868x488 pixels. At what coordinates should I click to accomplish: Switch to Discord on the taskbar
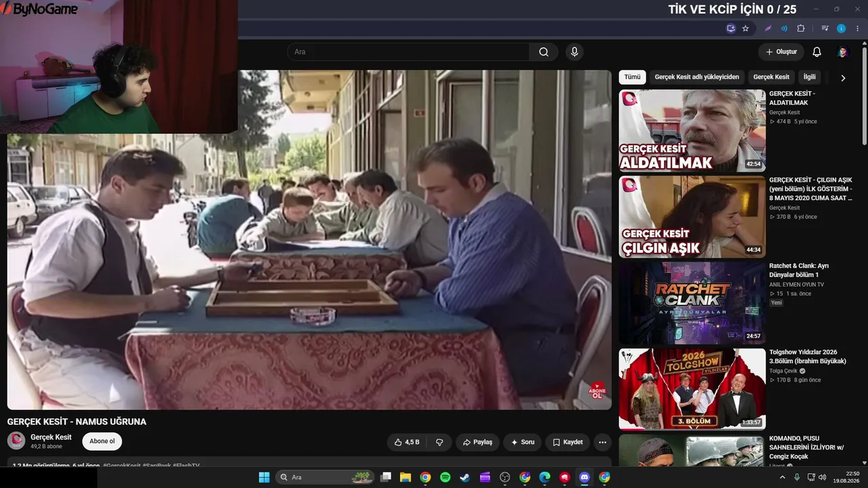(585, 477)
